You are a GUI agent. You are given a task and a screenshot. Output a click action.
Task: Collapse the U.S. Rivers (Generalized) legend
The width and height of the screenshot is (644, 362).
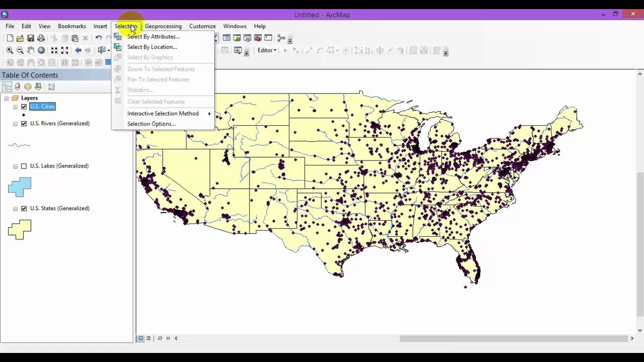15,124
